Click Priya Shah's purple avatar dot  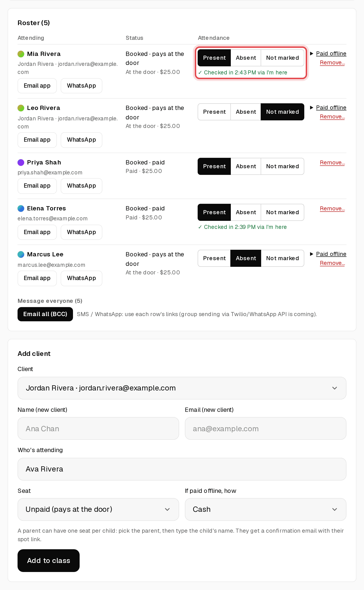(x=21, y=163)
